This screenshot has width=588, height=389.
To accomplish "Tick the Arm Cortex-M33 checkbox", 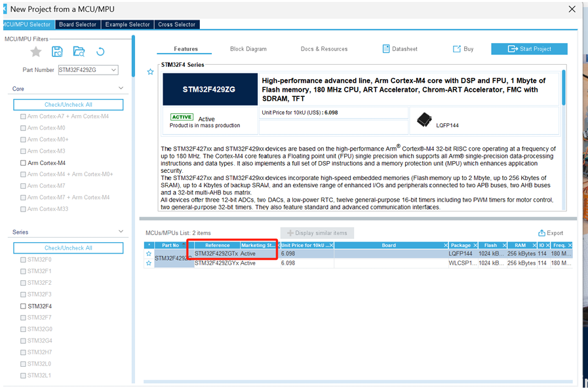I will click(23, 209).
